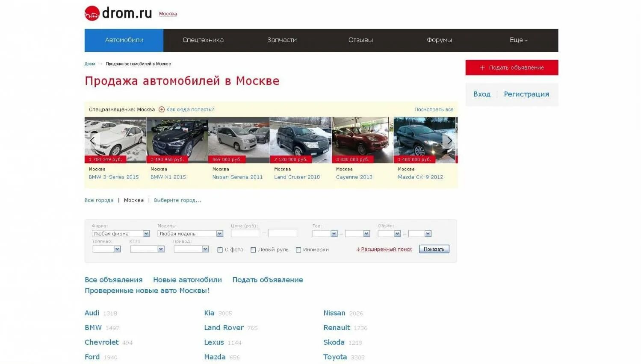Click the minimum price input field
This screenshot has width=641, height=364.
[x=245, y=233]
